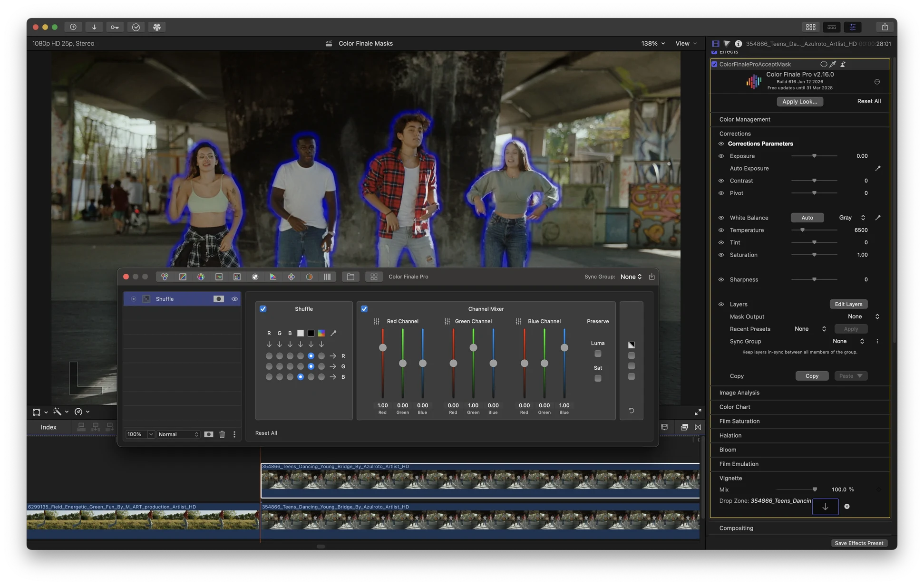Open the video inspector filmstrip icon
This screenshot has width=924, height=585.
pyautogui.click(x=715, y=43)
